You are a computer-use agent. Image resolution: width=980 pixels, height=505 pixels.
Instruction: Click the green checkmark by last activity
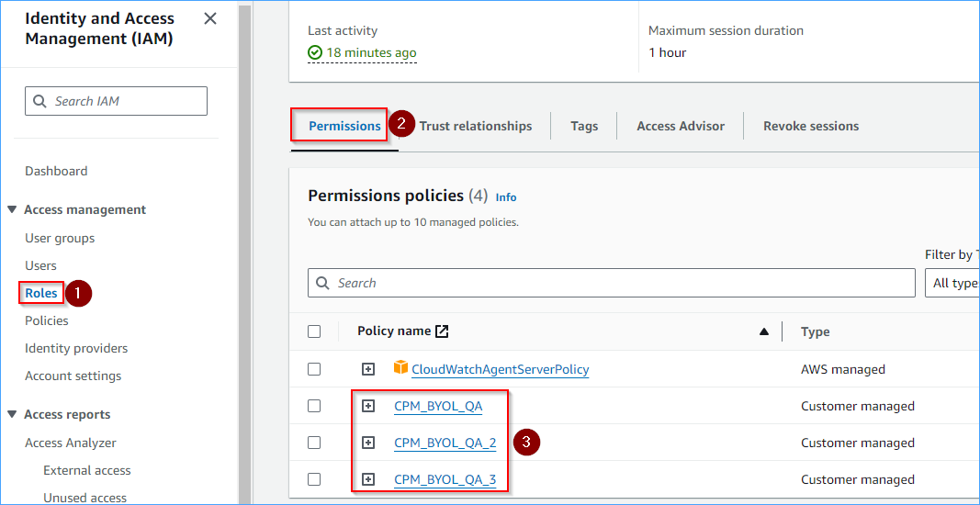[315, 53]
